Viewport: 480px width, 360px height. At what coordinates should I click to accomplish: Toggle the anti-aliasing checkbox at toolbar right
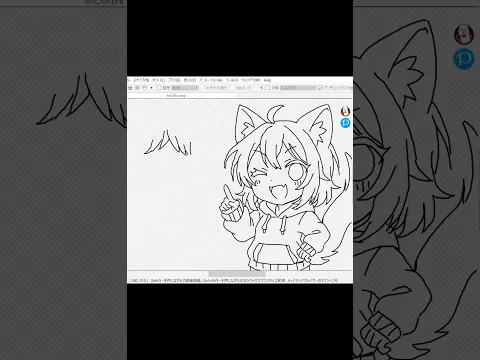pos(320,88)
